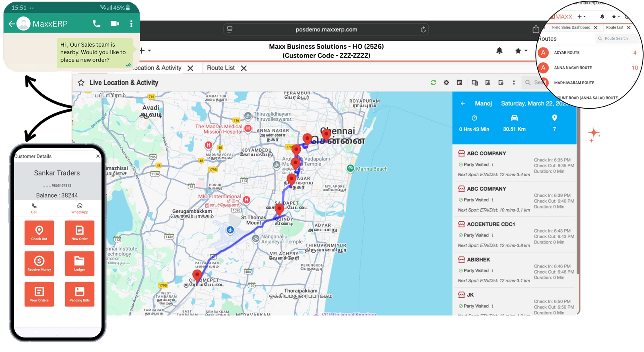644x352 pixels.
Task: Switch to the Route List tab
Action: [221, 68]
